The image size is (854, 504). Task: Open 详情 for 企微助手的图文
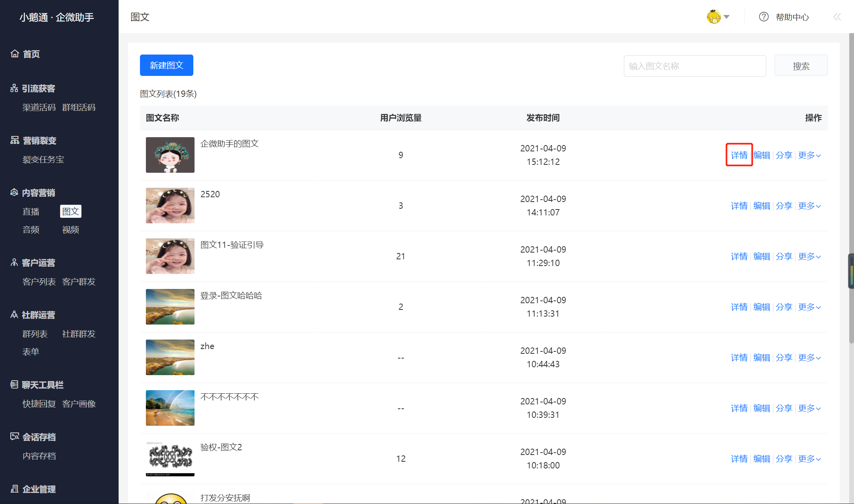pyautogui.click(x=739, y=155)
